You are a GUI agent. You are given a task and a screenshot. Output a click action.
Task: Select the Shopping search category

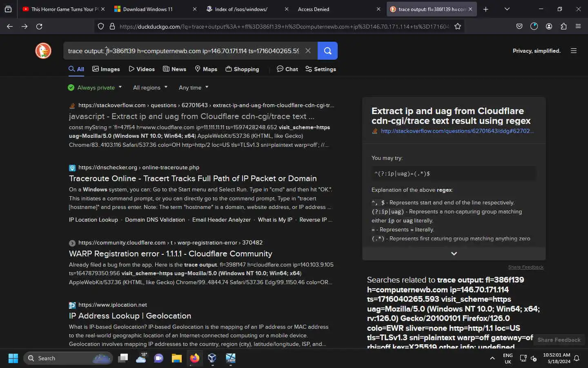[242, 69]
